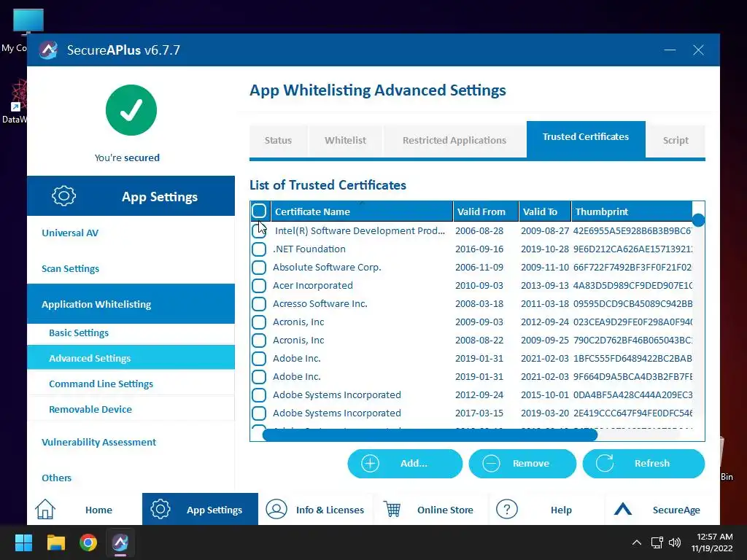Check the Acresso Software Inc. checkbox
Image resolution: width=747 pixels, height=560 pixels.
pyautogui.click(x=259, y=304)
